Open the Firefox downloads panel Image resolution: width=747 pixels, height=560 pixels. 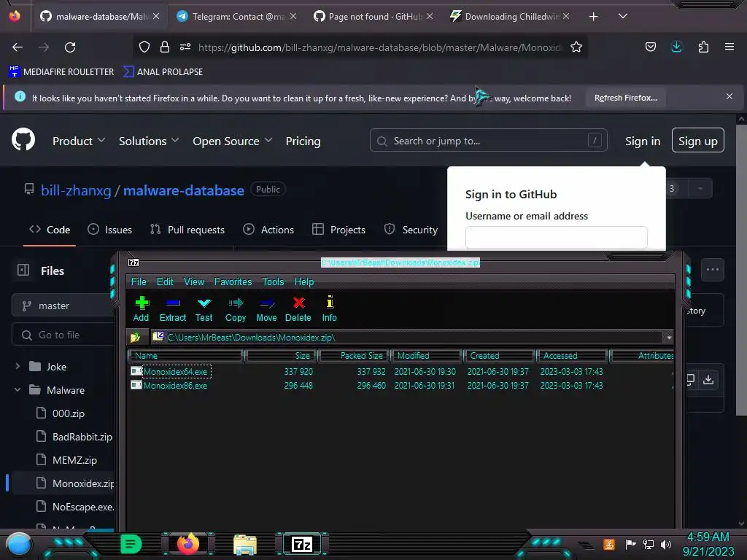(x=676, y=47)
